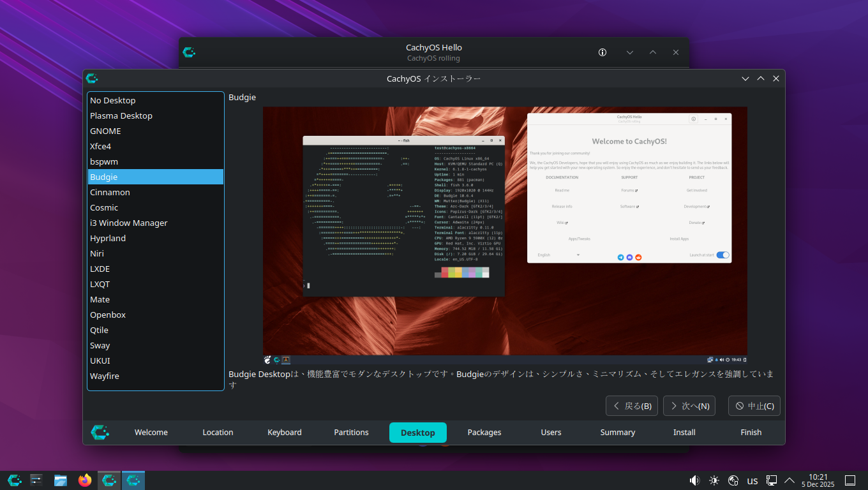Open the CachyOS application launcher menu
The height and width of the screenshot is (490, 868).
pyautogui.click(x=14, y=480)
